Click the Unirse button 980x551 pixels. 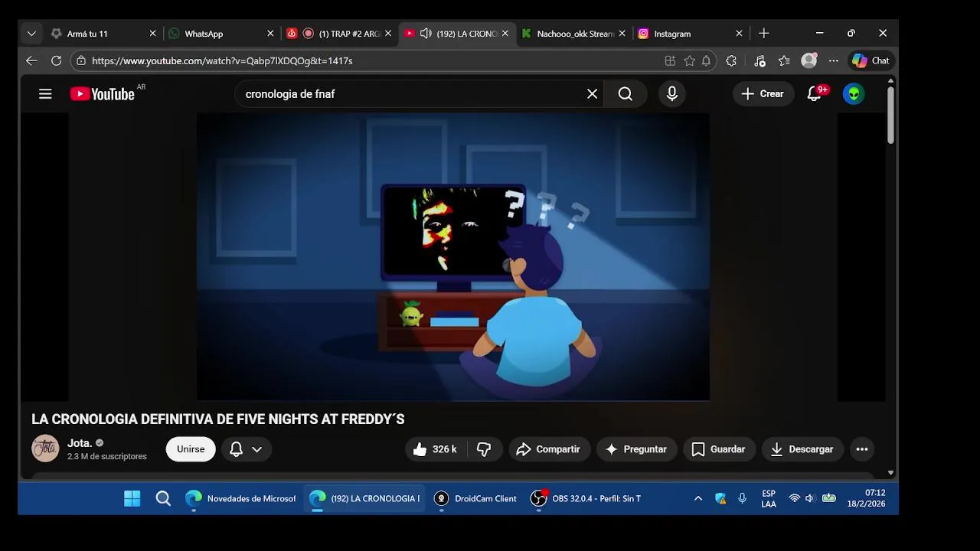pos(191,449)
